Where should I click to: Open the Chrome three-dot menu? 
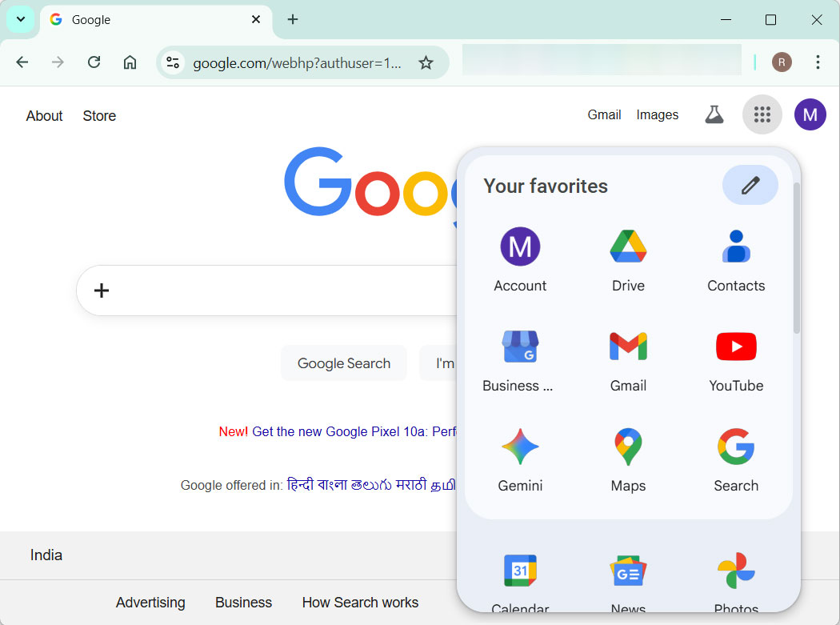(x=818, y=62)
